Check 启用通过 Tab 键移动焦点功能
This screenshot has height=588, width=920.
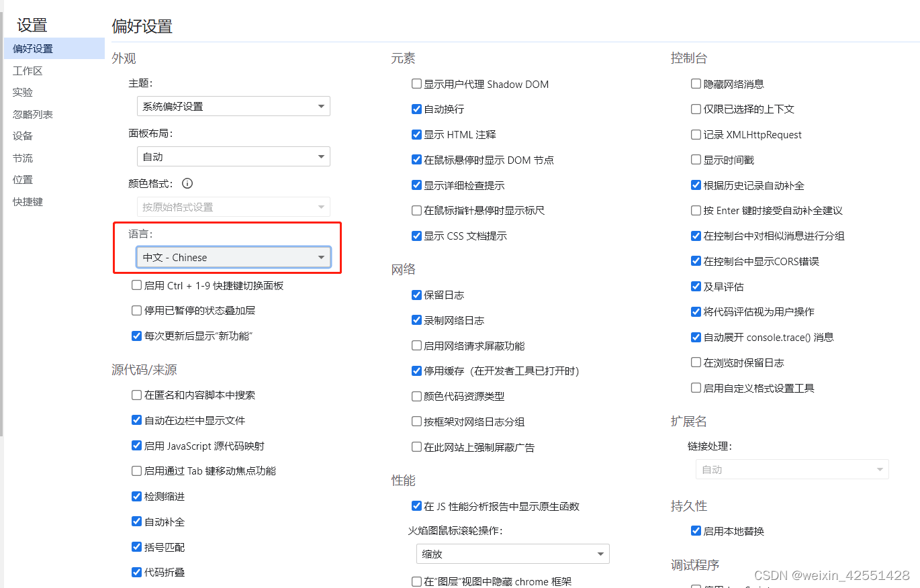point(136,471)
